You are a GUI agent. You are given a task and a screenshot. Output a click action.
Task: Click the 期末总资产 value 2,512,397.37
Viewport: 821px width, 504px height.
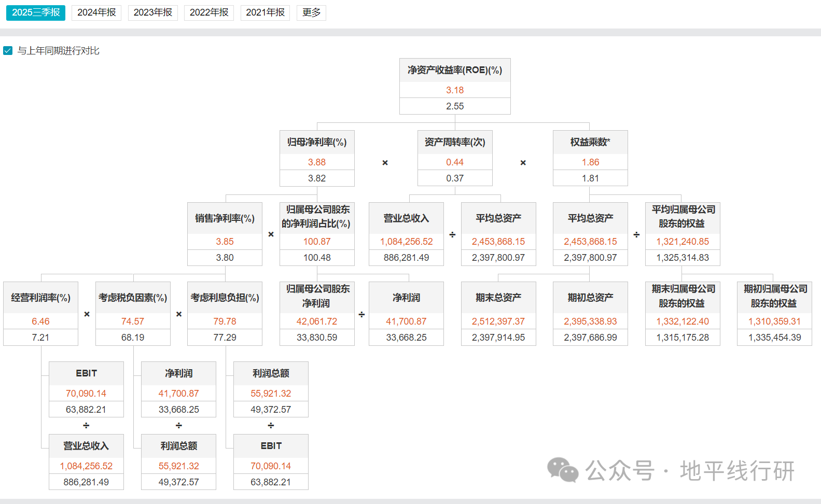[498, 321]
